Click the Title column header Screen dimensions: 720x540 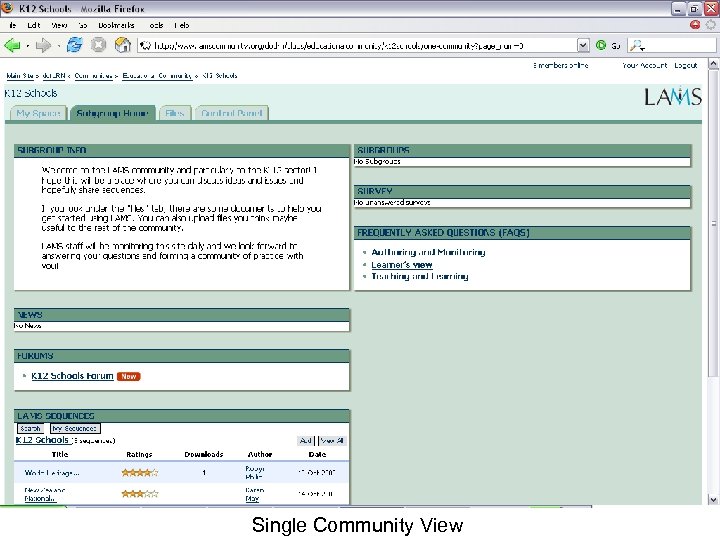[60, 454]
